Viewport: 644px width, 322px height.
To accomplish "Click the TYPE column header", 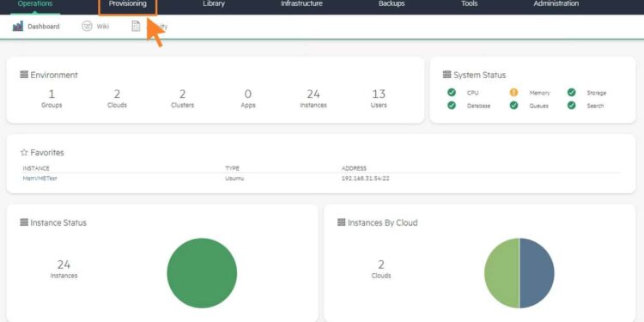I will pos(232,168).
